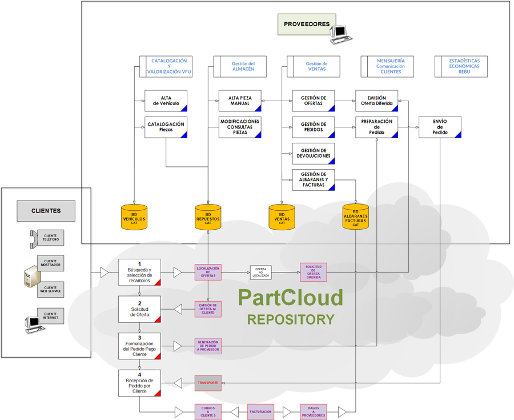Screen dimensions: 514x420
Task: Click the GESTIÓN DE OFERTAS box
Action: coord(314,101)
